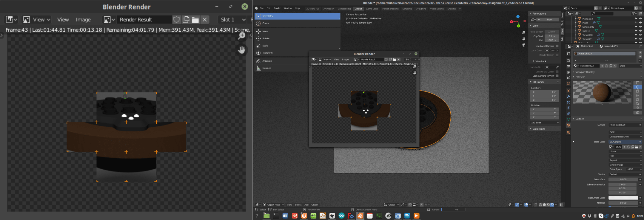Hide Plane.003 with eye icon in outliner
This screenshot has height=220, width=644.
tap(640, 18)
